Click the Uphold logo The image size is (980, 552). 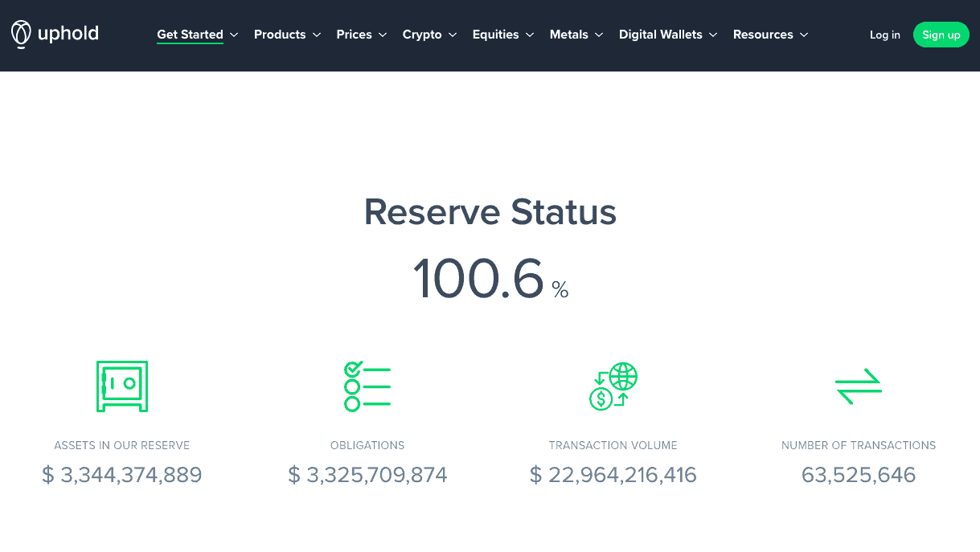(x=54, y=34)
